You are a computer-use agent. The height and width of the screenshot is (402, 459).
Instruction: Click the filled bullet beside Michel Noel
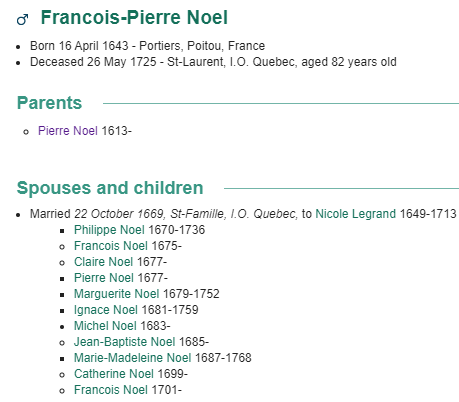pyautogui.click(x=62, y=327)
